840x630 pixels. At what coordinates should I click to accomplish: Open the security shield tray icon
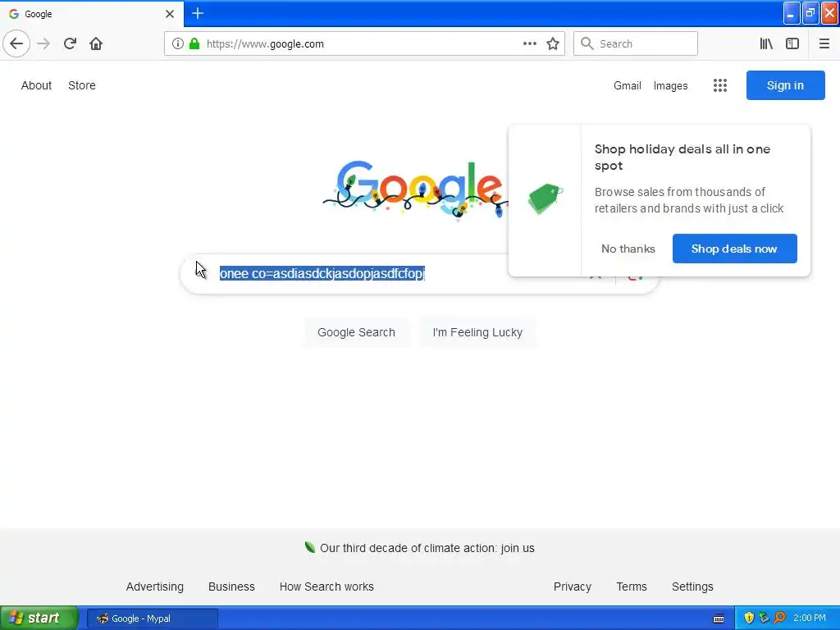[x=749, y=618]
